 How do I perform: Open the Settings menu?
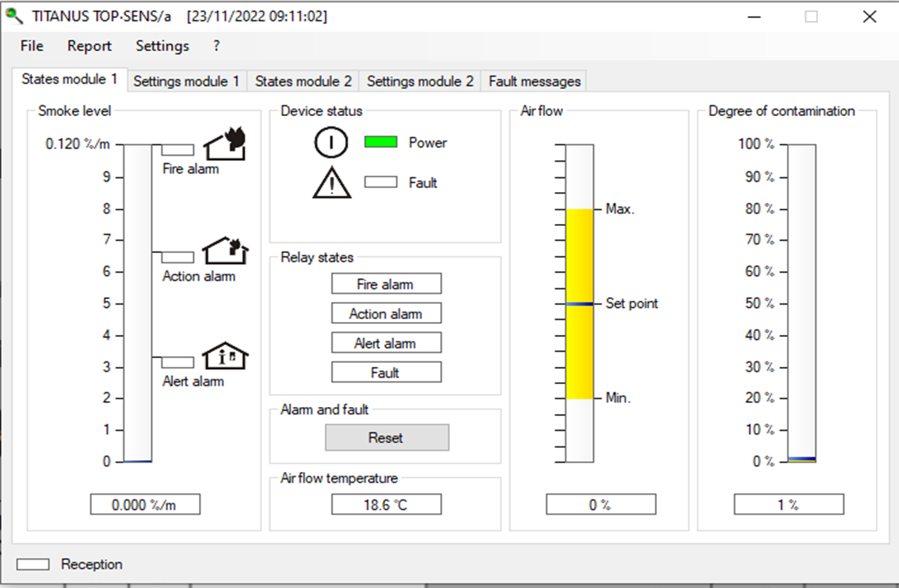(x=163, y=46)
